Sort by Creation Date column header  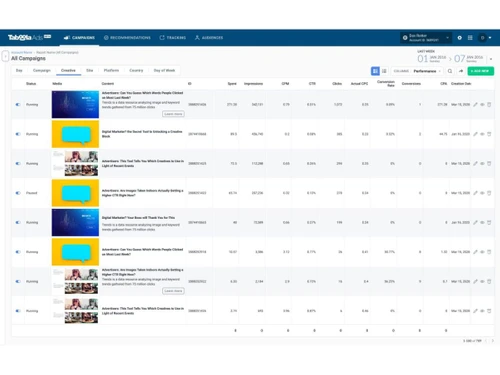461,84
